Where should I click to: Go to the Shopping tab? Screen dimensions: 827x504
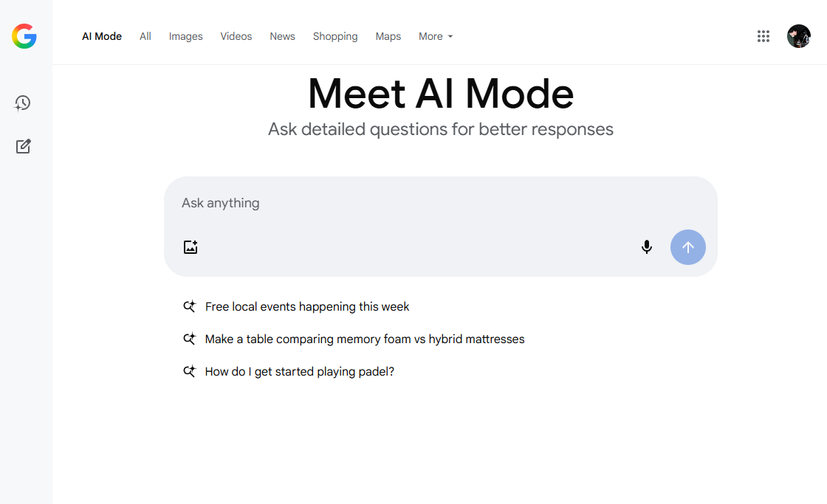(335, 36)
